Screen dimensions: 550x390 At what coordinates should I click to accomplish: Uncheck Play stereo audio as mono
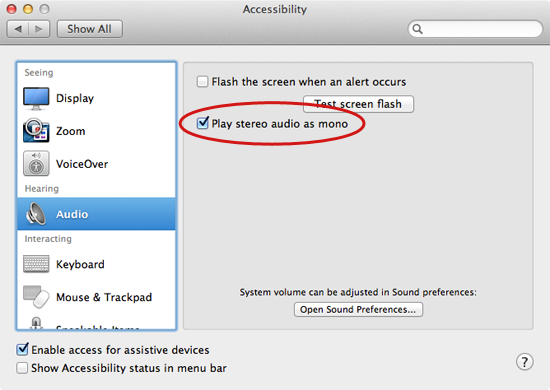[x=203, y=123]
